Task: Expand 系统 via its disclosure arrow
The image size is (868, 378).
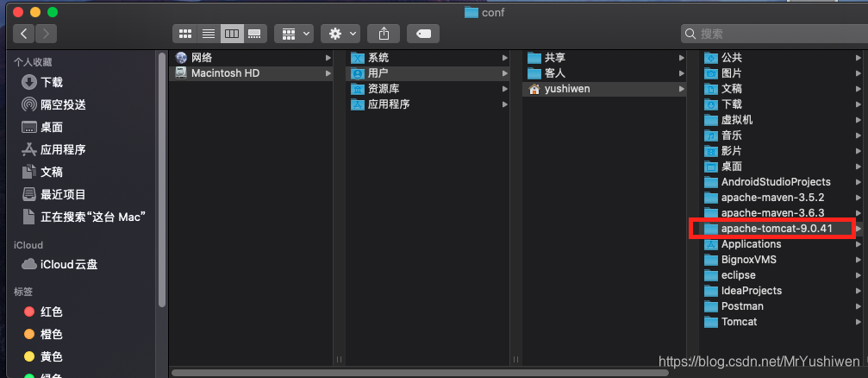Action: (505, 58)
